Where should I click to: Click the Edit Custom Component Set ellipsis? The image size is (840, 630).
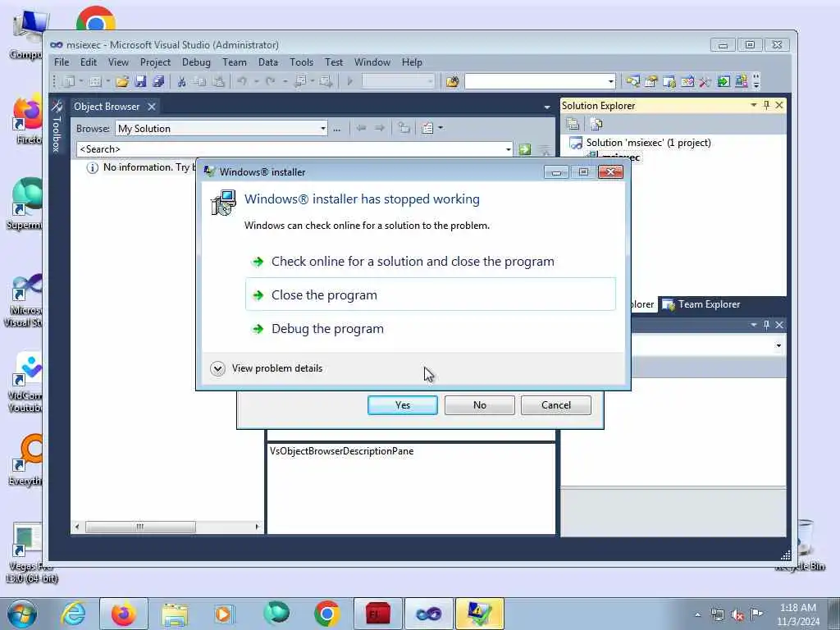tap(336, 129)
